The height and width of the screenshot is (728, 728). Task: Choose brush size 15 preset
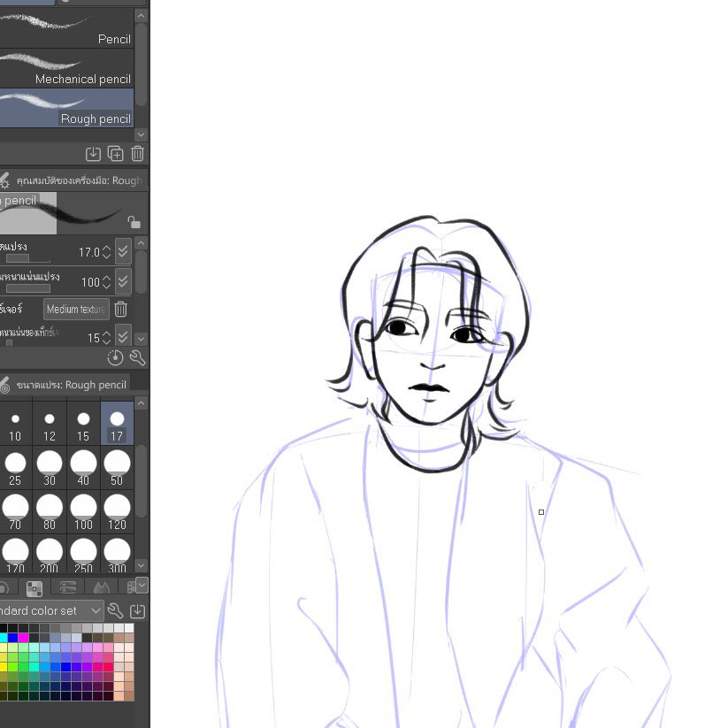coord(83,424)
